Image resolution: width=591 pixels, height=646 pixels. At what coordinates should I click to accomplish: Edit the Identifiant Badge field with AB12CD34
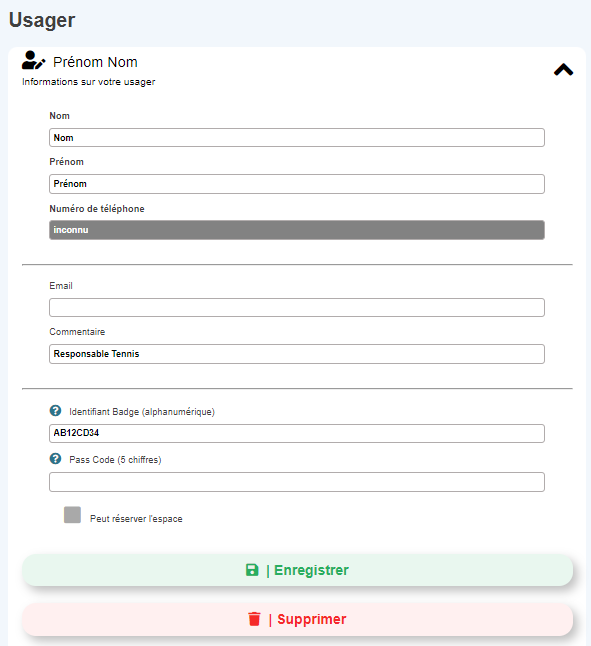point(297,433)
